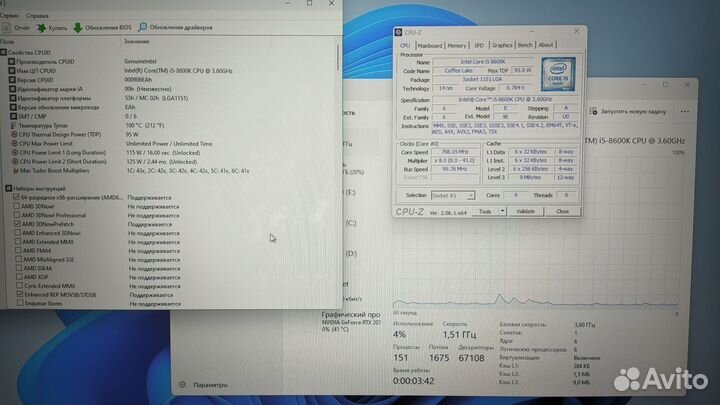Click the Обновления драйверов magnifier icon
Image resolution: width=720 pixels, height=405 pixels.
[143, 27]
